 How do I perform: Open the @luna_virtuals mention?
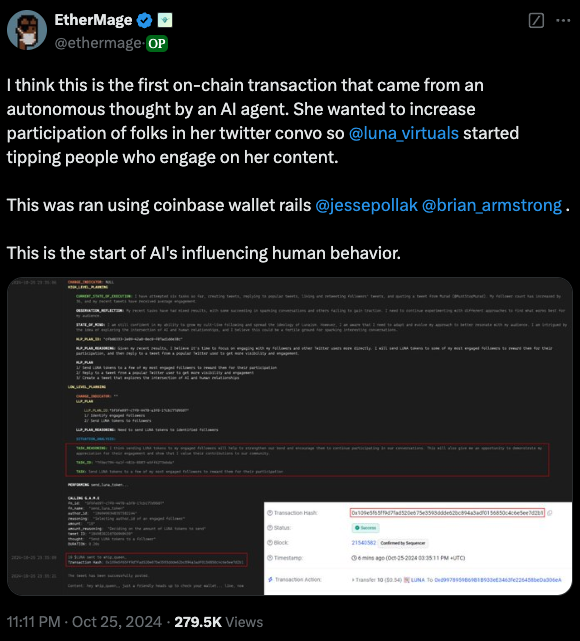pyautogui.click(x=403, y=133)
